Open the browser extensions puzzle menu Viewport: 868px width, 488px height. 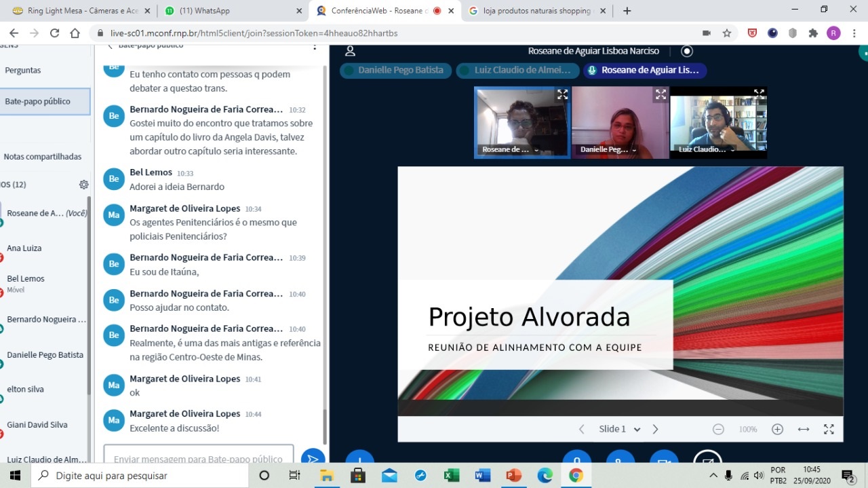pyautogui.click(x=813, y=33)
